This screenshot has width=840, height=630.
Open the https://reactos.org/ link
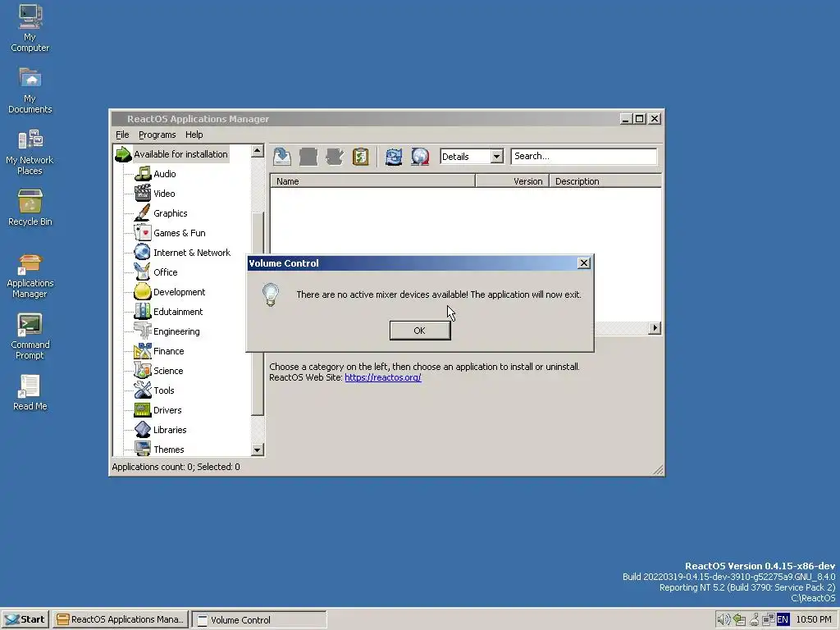382,377
